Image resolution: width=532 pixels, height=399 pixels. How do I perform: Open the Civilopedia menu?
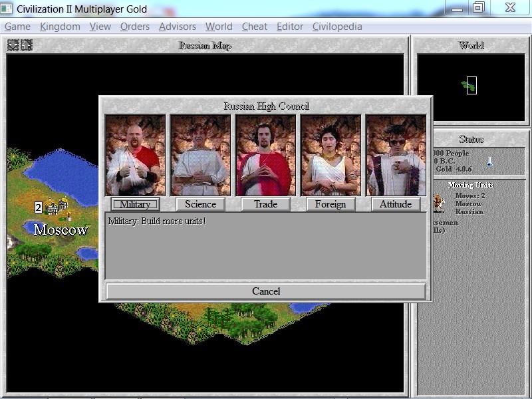tap(337, 27)
